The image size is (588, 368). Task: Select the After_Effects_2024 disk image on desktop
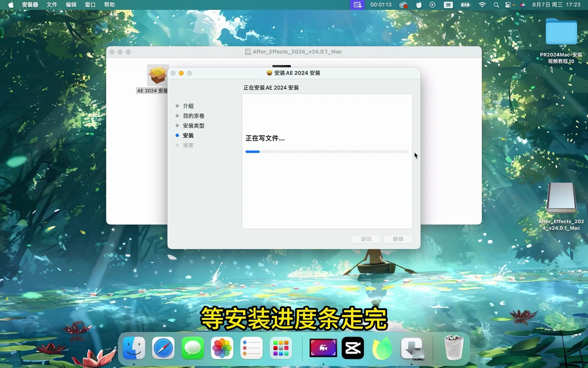pos(561,207)
